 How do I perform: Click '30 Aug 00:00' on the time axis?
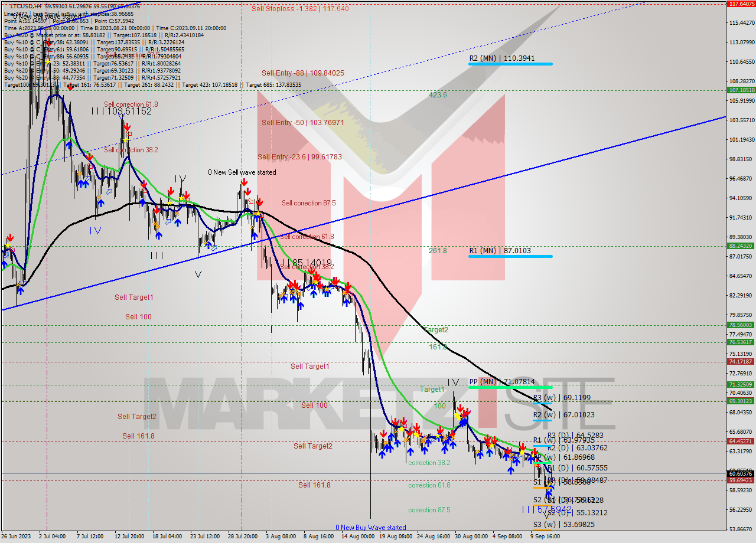coord(471,537)
